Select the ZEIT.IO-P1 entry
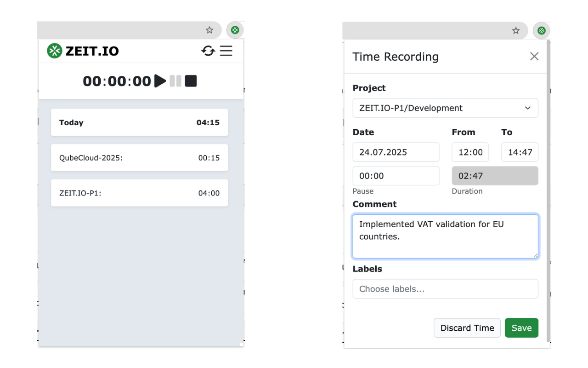588x368 pixels. [x=139, y=193]
